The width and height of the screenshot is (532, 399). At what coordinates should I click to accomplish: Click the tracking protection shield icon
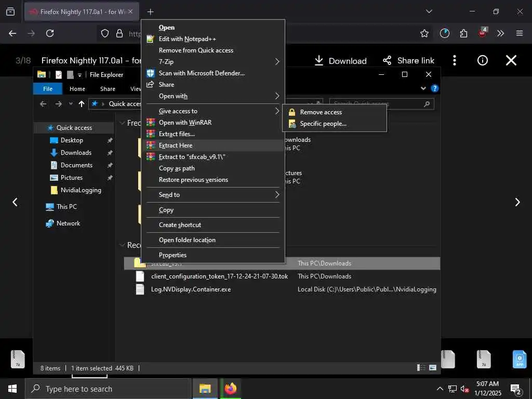105,33
